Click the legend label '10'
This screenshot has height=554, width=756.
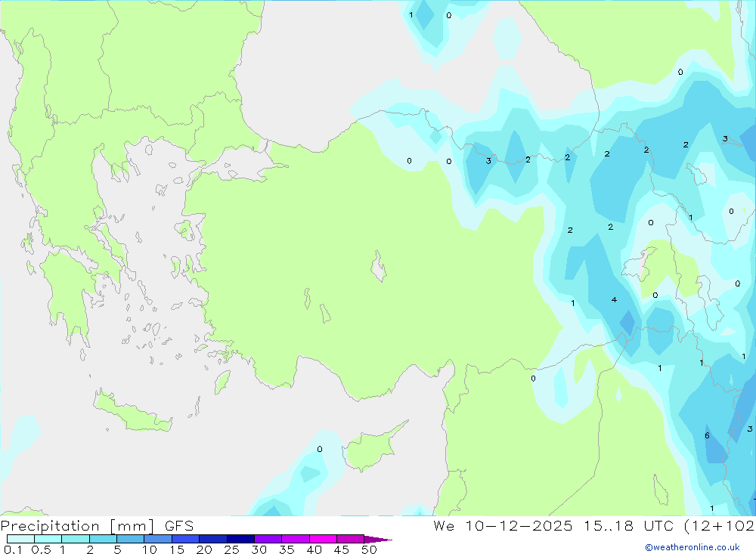pyautogui.click(x=150, y=549)
